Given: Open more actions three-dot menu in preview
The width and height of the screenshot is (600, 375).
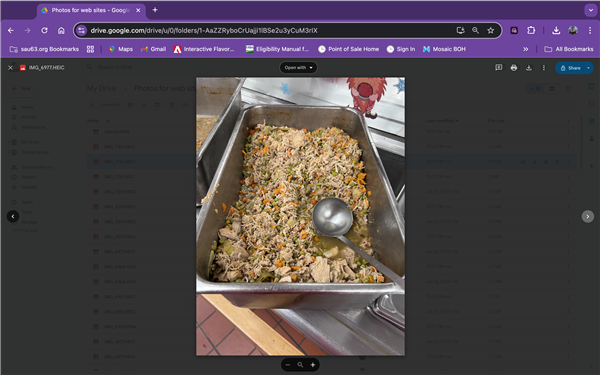Looking at the screenshot, I should 544,68.
